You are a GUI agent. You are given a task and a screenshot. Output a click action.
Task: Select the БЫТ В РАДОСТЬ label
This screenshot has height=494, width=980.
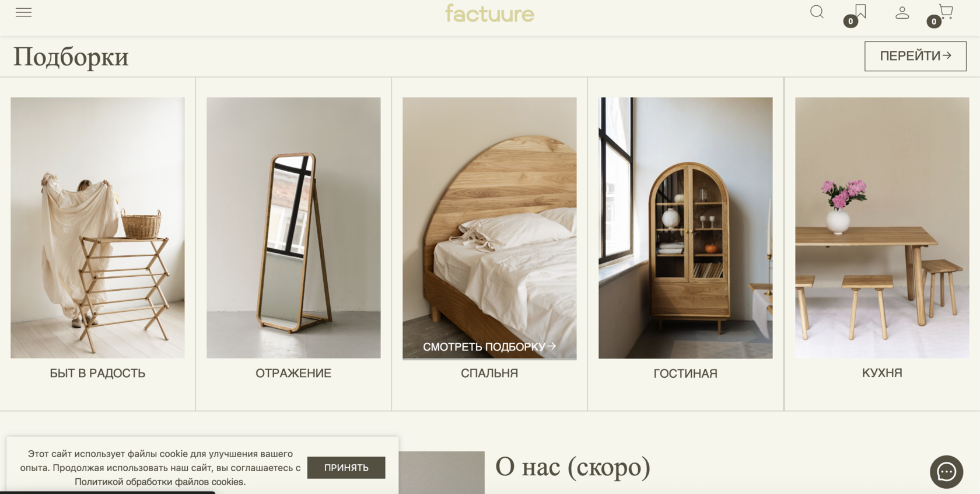[97, 373]
